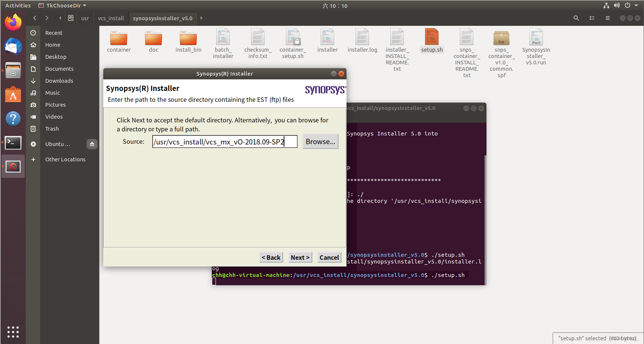Go forward in file manager history
The width and height of the screenshot is (644, 344).
coord(47,18)
